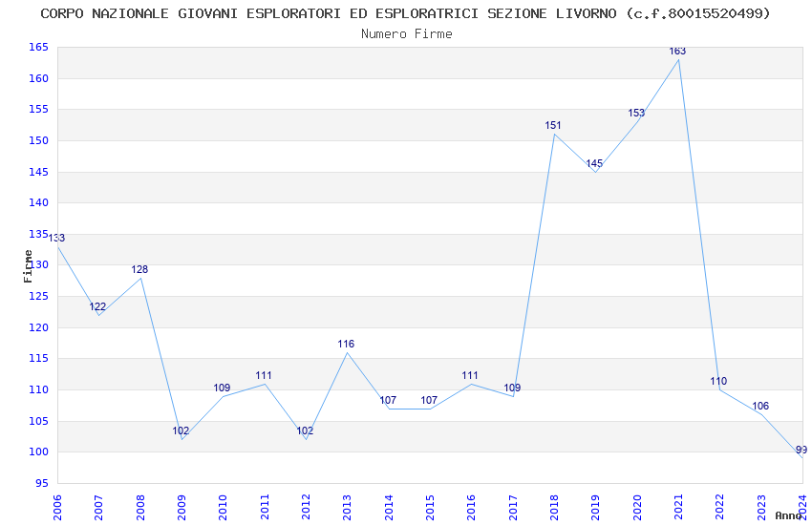Viewport: 812px width, 525px height.
Task: Click the 102 data label above 2009
Action: pyautogui.click(x=181, y=430)
